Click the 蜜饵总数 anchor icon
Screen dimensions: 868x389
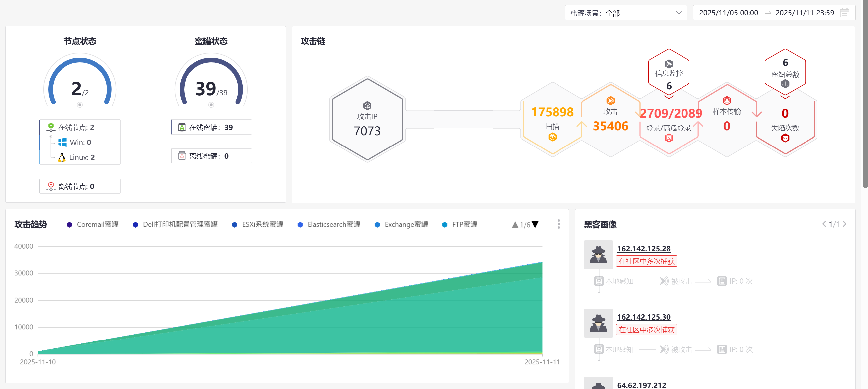785,84
